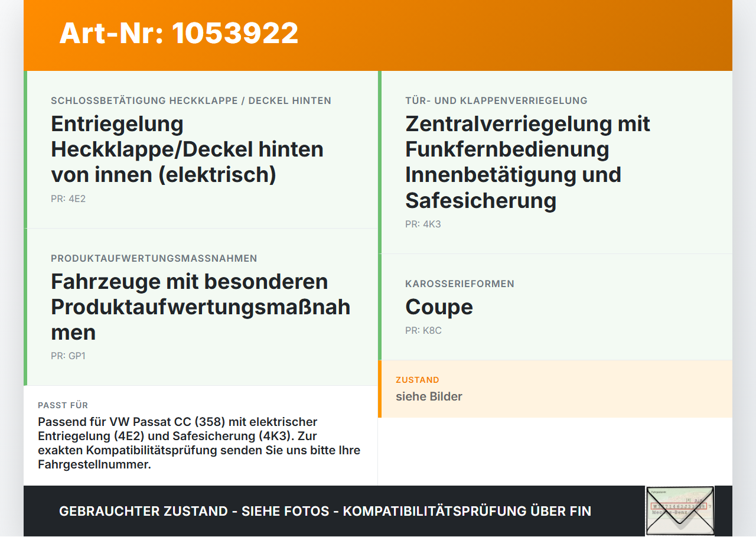Screen dimensions: 756x537
Task: Click the envelope icon with VIN document
Action: [x=680, y=511]
